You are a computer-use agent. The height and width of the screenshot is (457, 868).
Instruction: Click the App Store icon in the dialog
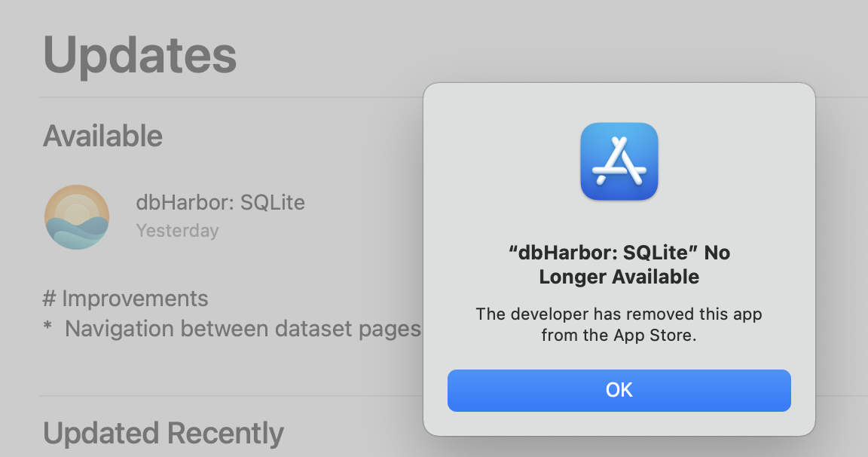coord(619,161)
